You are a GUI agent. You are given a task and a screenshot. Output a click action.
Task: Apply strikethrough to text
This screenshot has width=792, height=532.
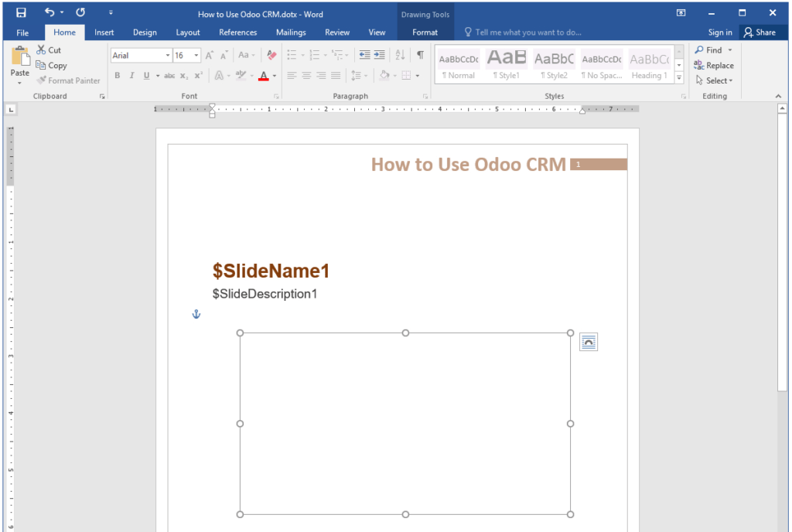(x=169, y=76)
